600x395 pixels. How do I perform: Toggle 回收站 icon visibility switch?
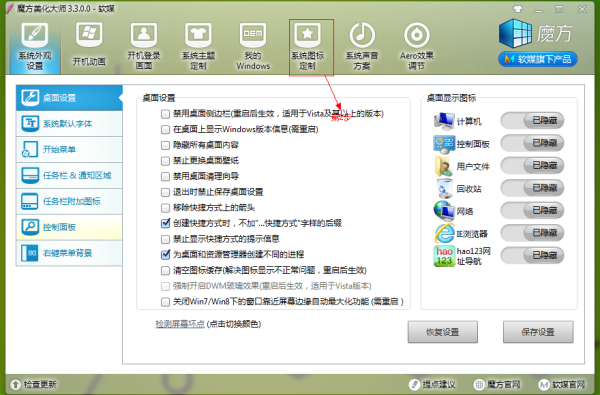pyautogui.click(x=532, y=188)
